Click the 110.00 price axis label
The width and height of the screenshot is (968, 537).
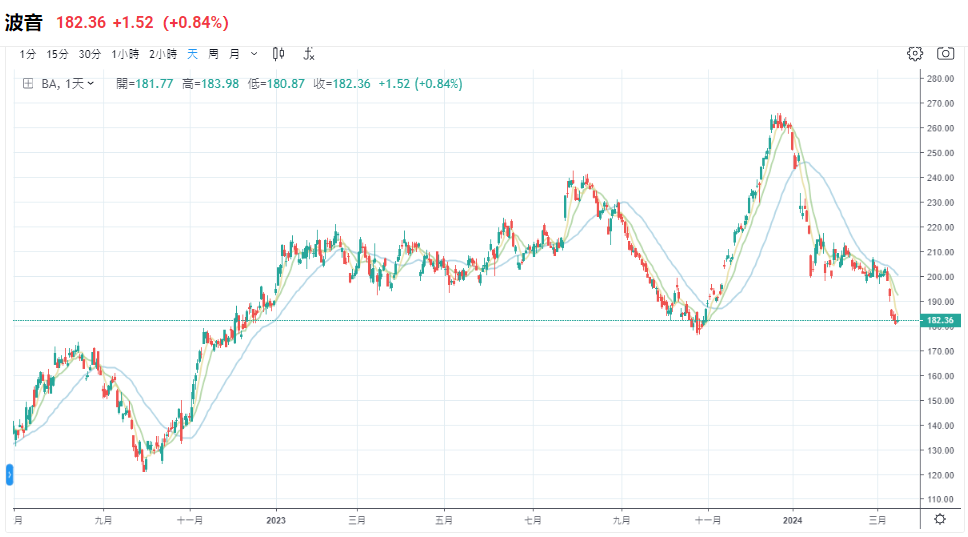pyautogui.click(x=940, y=499)
